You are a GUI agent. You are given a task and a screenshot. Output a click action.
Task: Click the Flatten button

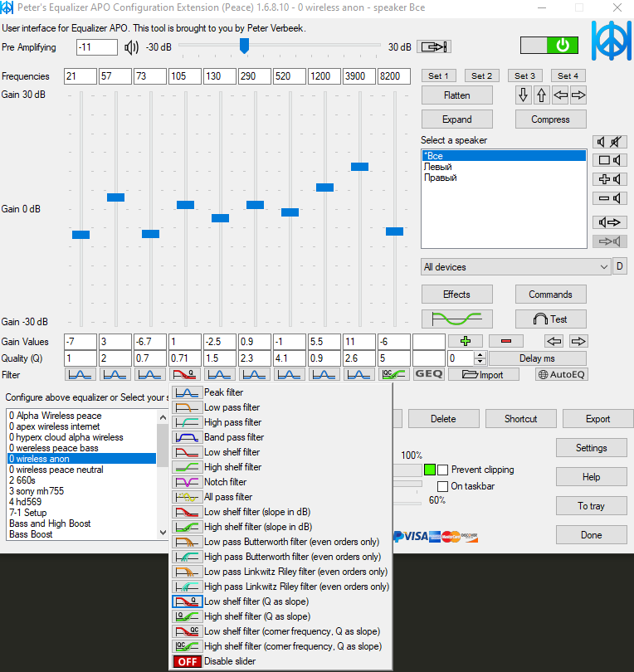[457, 95]
